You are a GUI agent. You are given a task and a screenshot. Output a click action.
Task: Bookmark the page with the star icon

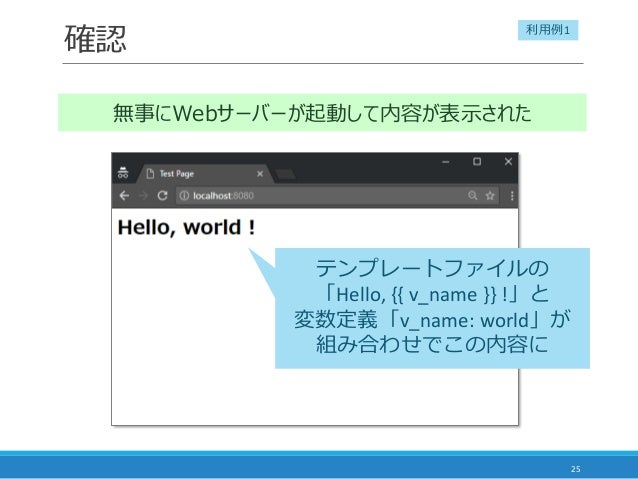tap(490, 196)
